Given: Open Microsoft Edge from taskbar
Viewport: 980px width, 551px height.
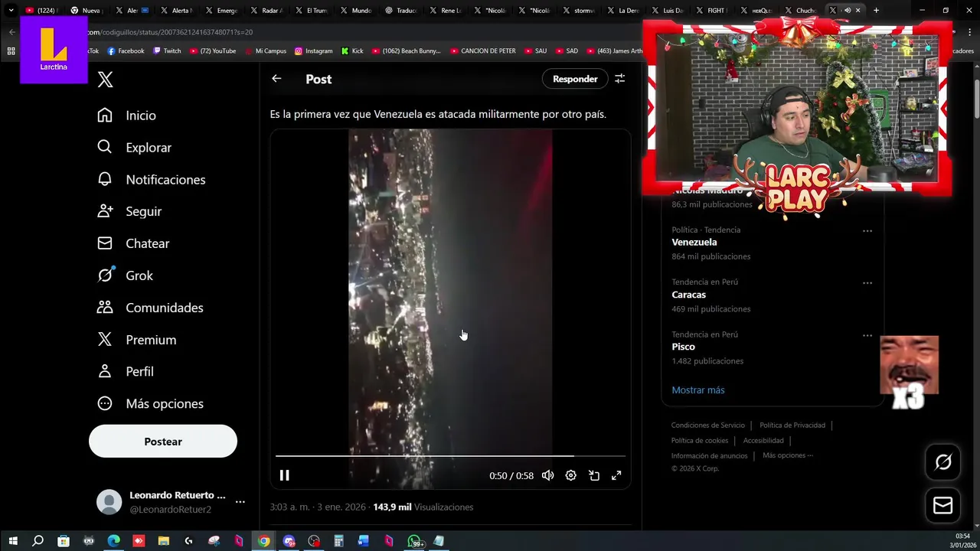Looking at the screenshot, I should (x=113, y=541).
